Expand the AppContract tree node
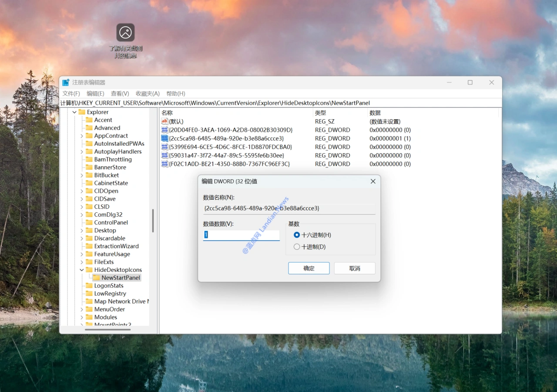The image size is (557, 392). [81, 136]
